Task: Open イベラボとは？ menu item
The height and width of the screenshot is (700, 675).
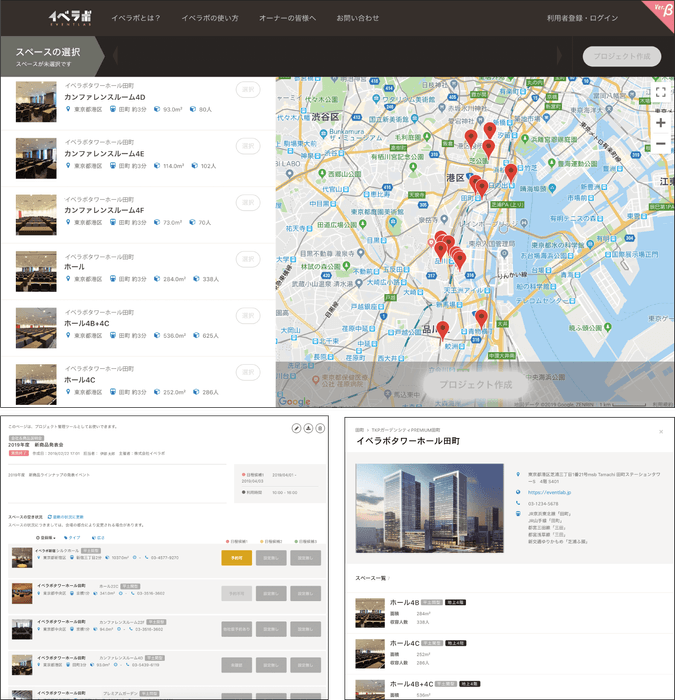Action: click(x=133, y=19)
